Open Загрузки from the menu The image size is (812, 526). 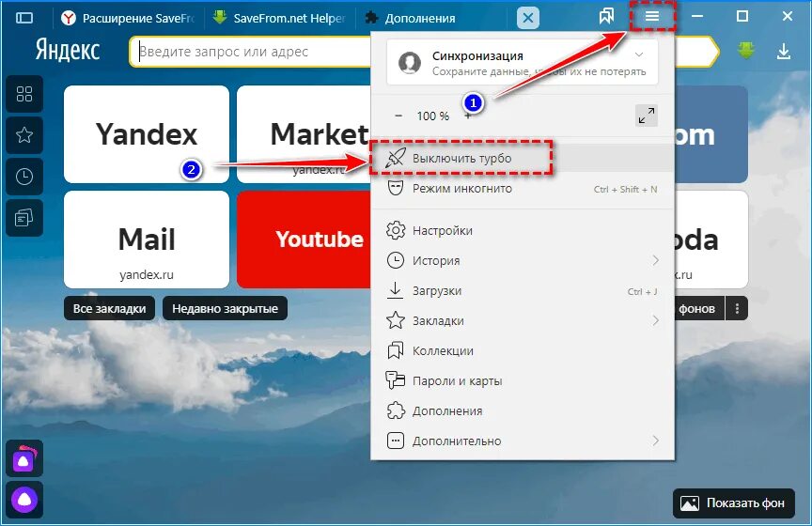(x=522, y=290)
